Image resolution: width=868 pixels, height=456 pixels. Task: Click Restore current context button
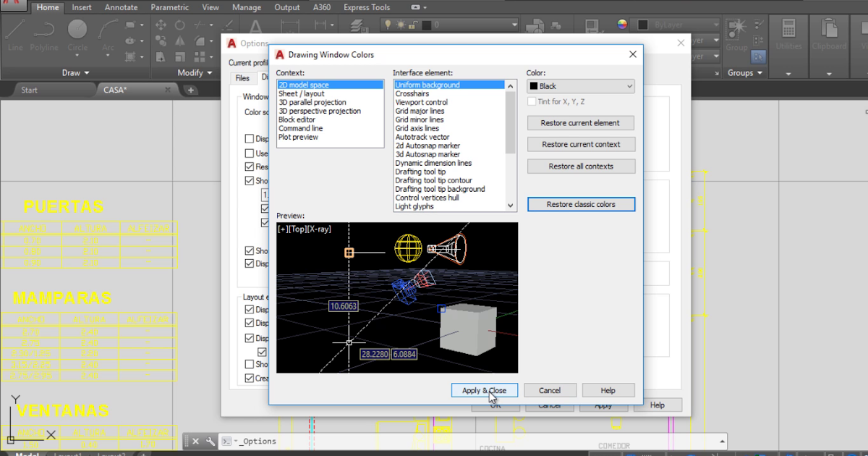(581, 145)
